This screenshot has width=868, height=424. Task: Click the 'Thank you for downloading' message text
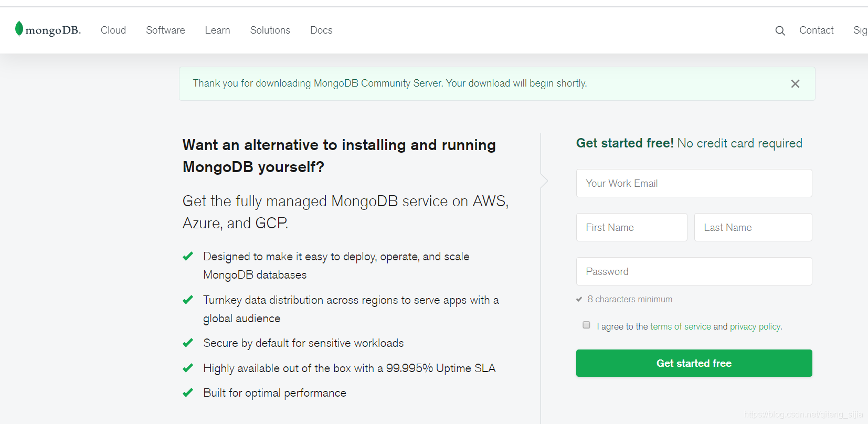pos(390,83)
